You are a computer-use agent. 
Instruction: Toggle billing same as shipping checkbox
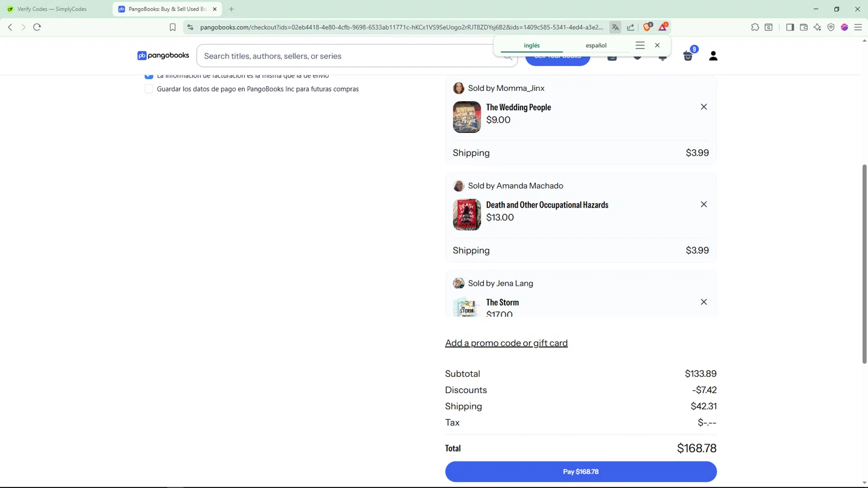149,76
